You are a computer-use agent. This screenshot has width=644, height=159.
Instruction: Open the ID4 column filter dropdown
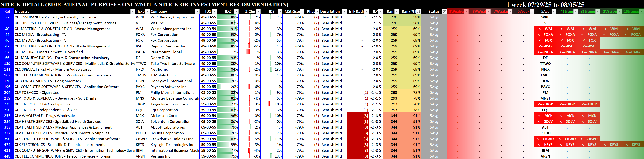380,11
